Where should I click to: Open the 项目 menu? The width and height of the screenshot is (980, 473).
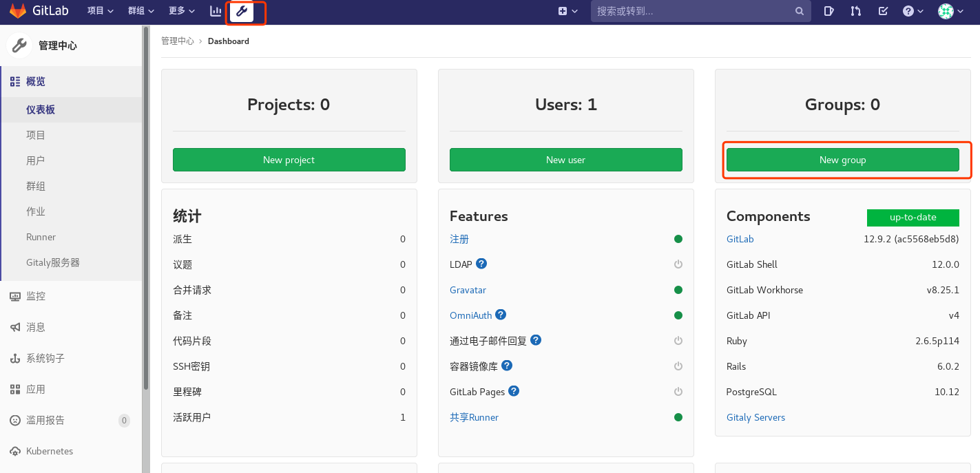click(101, 11)
